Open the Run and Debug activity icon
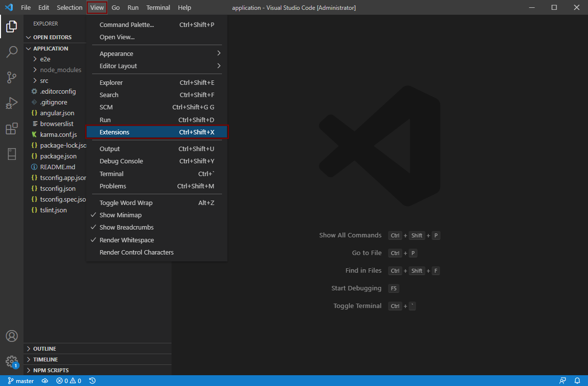 12,103
